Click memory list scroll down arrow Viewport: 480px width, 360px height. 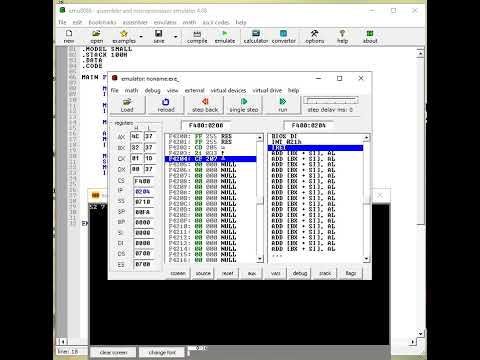click(260, 259)
